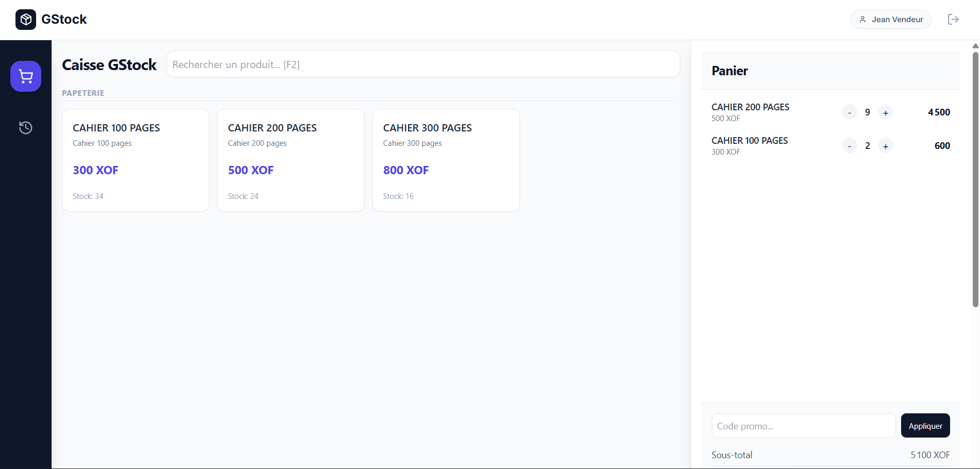Click quantity value 2 in cart
Screen dimensions: 980x469
pyautogui.click(x=868, y=146)
